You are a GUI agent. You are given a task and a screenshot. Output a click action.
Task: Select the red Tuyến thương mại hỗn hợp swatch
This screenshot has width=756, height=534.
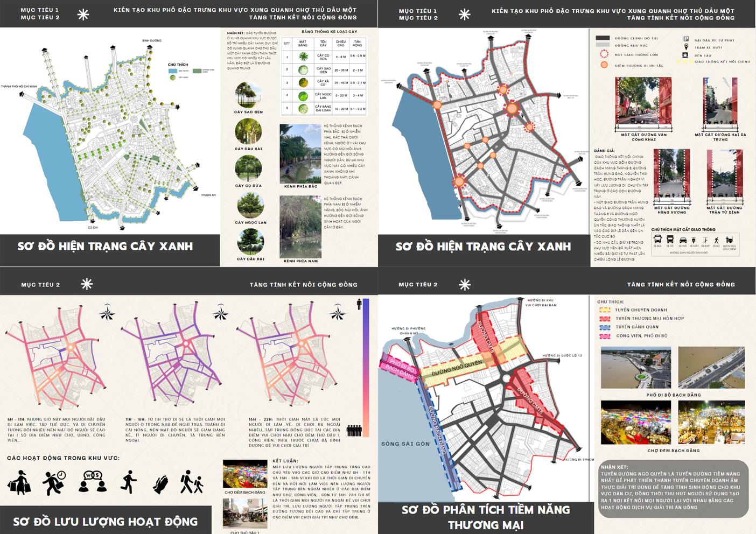pos(604,318)
